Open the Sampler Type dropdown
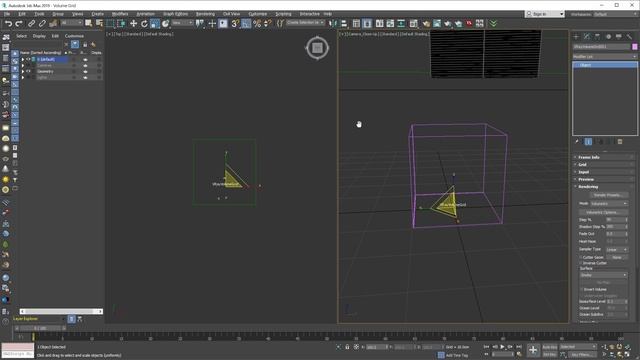The image size is (640, 360). pos(616,249)
